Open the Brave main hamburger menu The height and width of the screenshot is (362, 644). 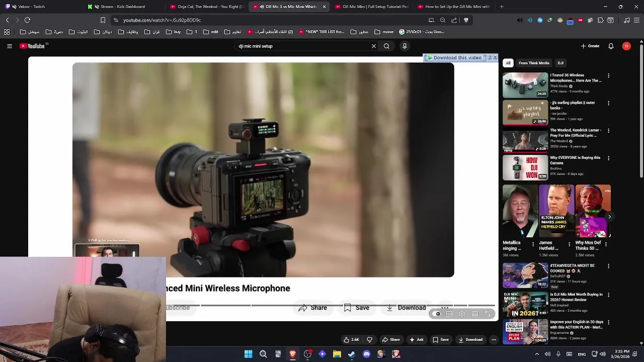637,20
